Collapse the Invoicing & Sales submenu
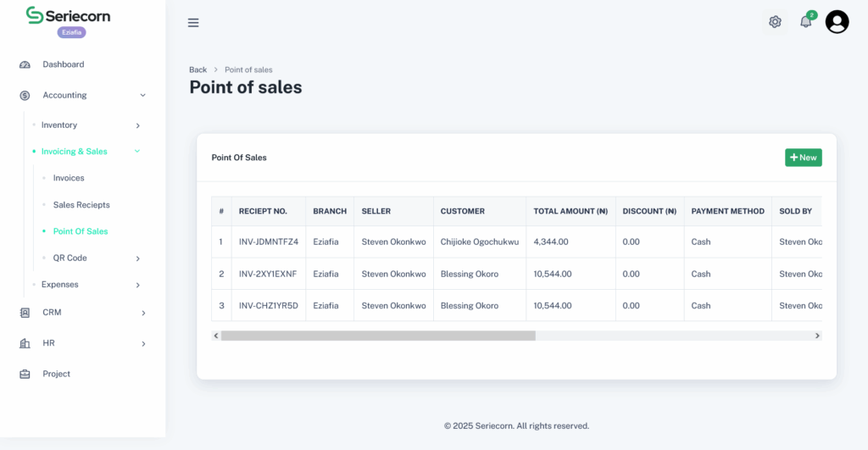868x450 pixels. tap(137, 151)
